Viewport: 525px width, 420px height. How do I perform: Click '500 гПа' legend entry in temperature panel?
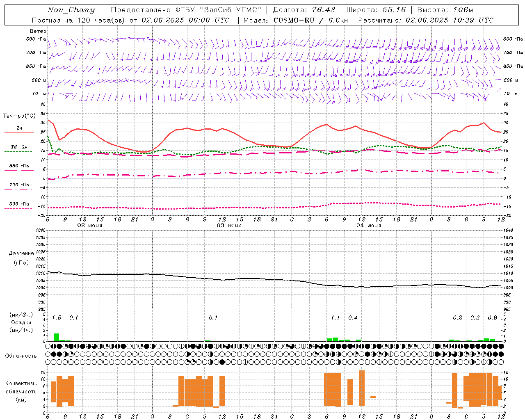[19, 204]
